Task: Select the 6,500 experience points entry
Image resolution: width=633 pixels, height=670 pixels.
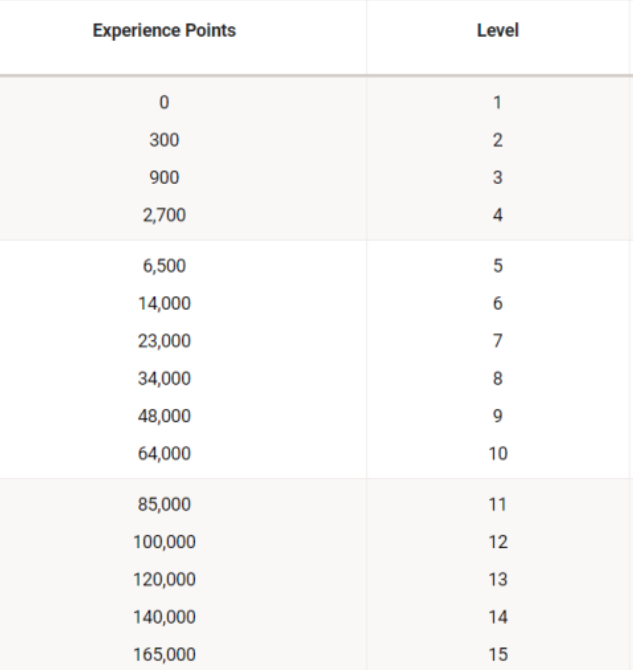Action: point(164,266)
